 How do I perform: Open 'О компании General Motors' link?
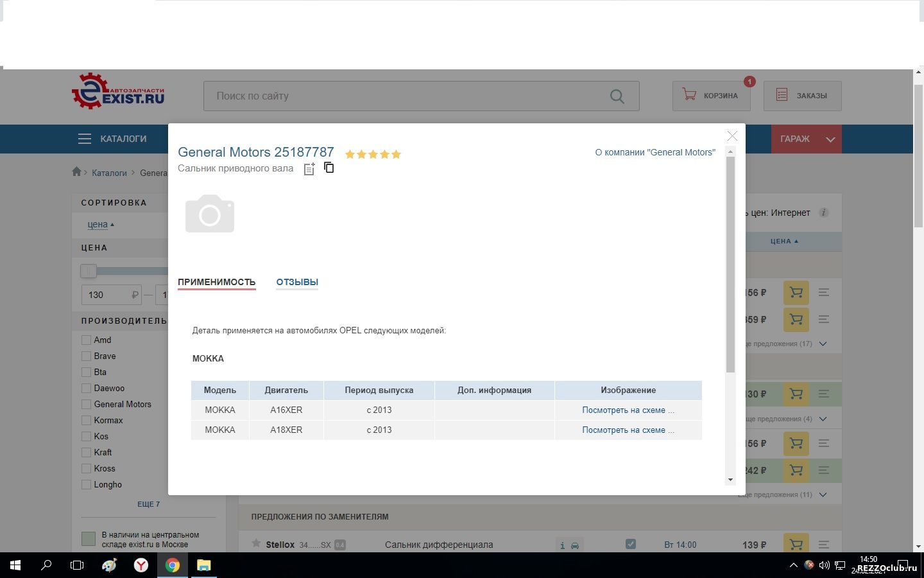(655, 152)
